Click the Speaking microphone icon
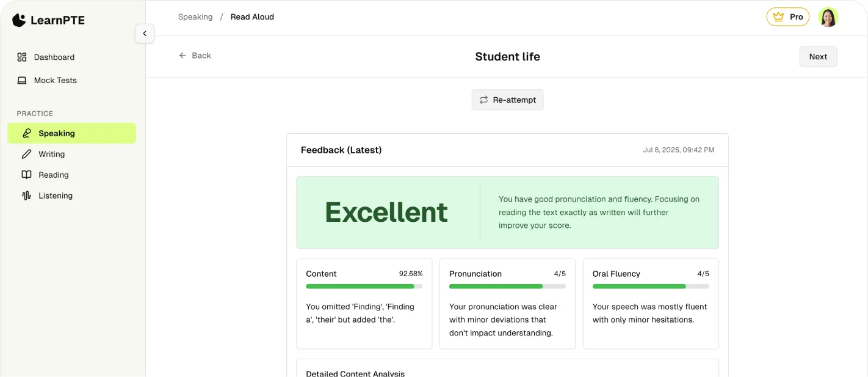This screenshot has width=868, height=377. tap(26, 133)
